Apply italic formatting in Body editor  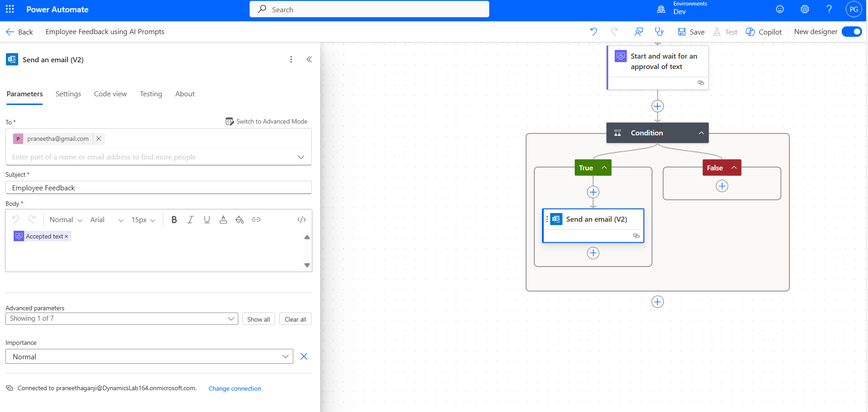click(x=191, y=220)
